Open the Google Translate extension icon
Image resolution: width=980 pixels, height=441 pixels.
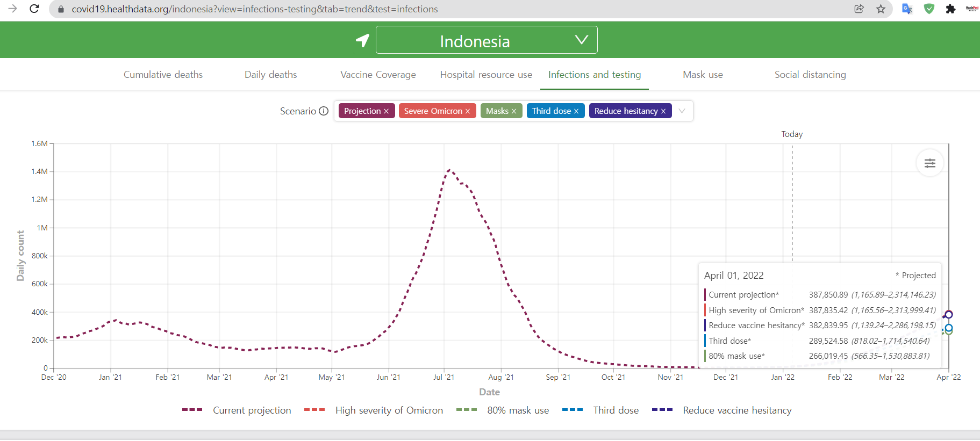click(x=907, y=9)
